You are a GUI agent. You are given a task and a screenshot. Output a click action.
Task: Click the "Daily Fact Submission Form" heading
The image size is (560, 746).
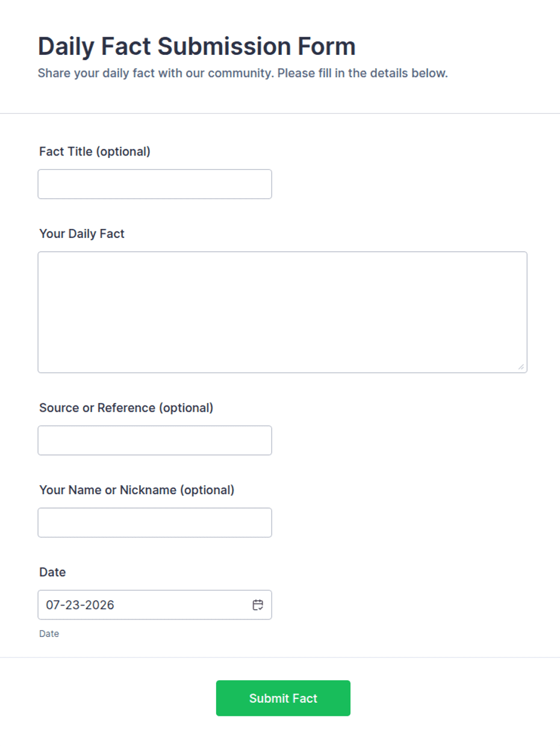click(x=196, y=46)
